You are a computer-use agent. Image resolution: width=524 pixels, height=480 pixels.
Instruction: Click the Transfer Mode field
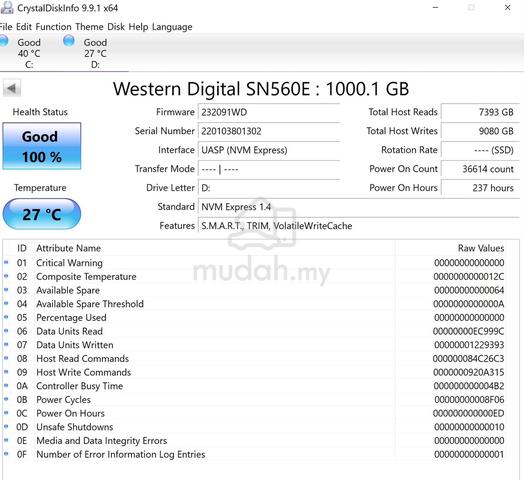[x=269, y=169]
